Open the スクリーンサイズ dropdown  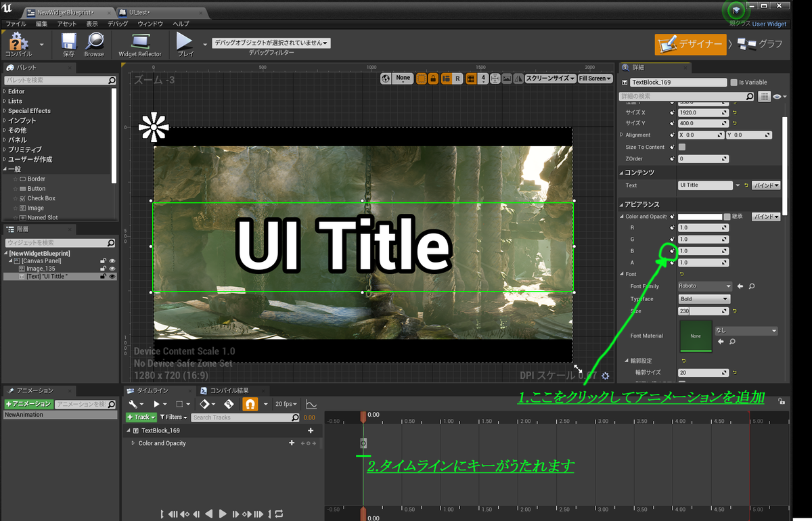tap(551, 78)
